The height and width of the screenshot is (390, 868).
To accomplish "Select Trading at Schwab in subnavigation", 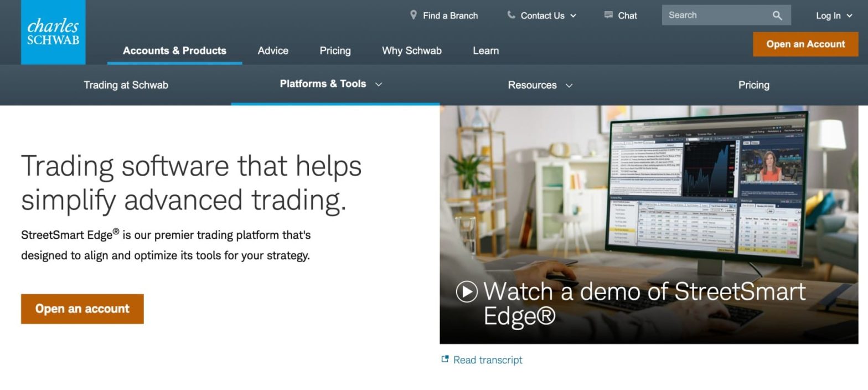I will point(126,85).
